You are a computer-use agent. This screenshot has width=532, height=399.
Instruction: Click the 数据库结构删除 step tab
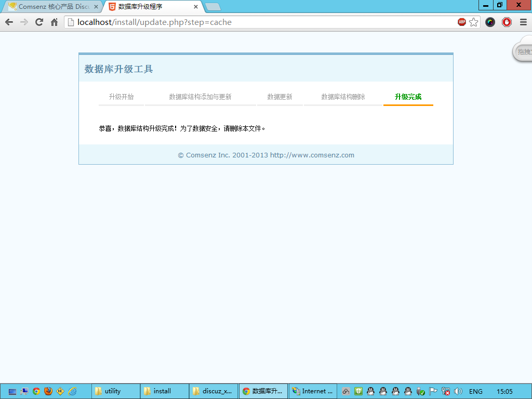click(x=343, y=97)
